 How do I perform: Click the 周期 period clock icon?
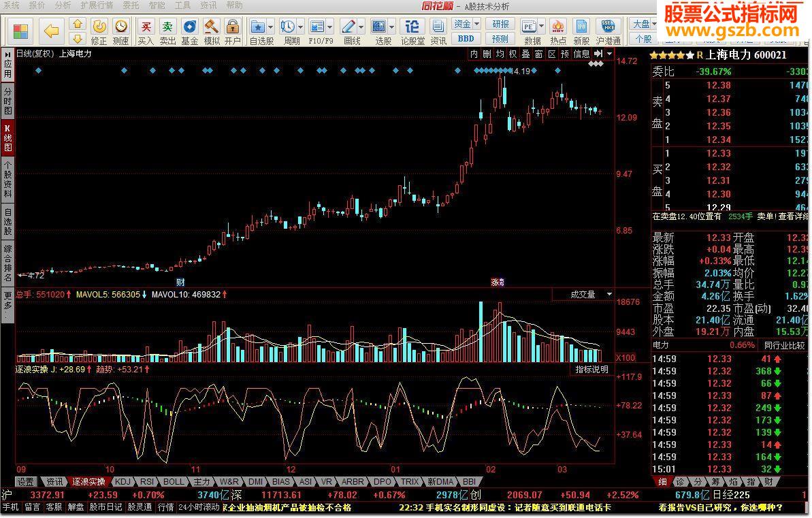287,26
